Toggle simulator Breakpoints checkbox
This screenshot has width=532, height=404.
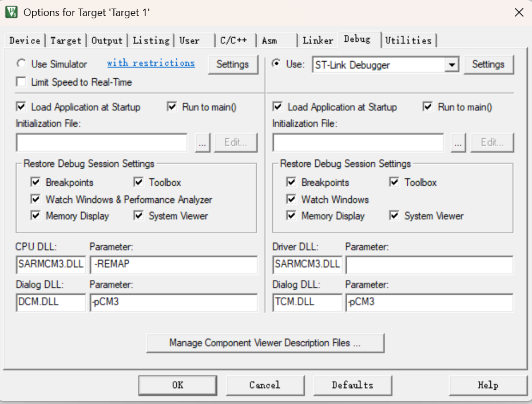(35, 182)
